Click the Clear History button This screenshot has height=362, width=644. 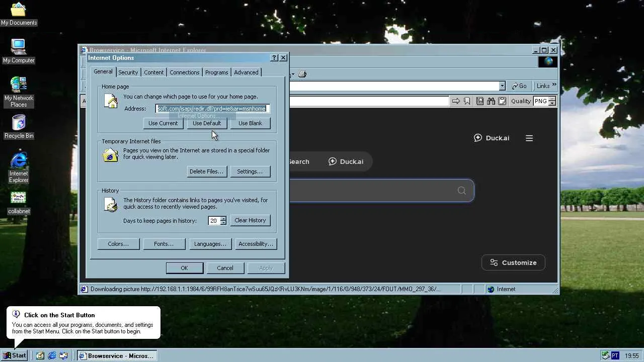pos(250,220)
